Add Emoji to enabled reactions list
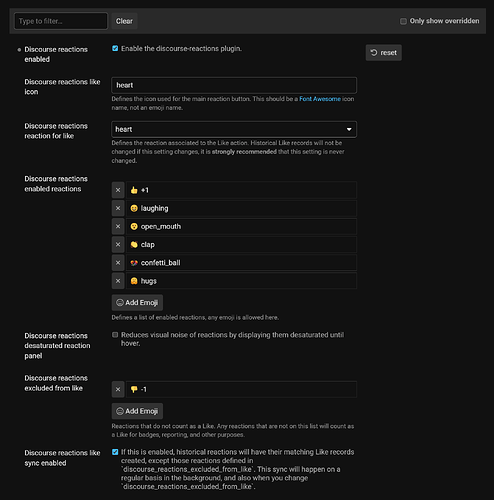This screenshot has width=494, height=500. [x=137, y=303]
